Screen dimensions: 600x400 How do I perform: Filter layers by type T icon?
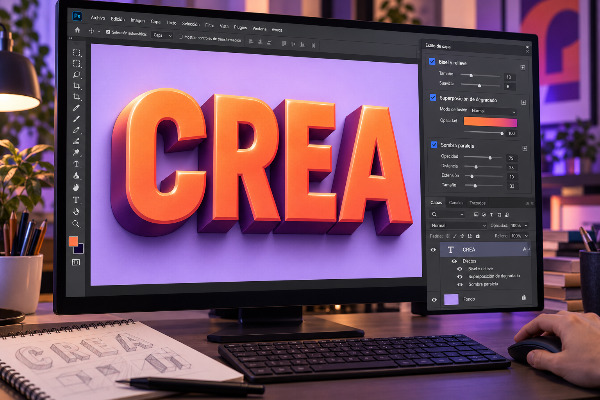(491, 215)
